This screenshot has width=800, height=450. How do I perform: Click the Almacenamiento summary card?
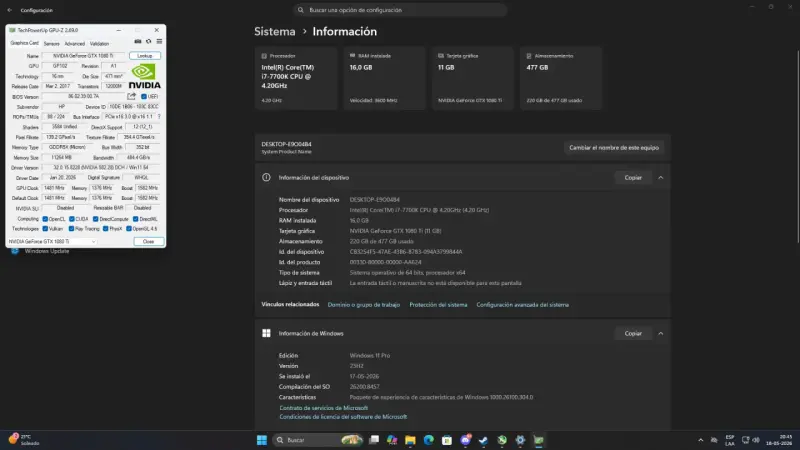561,78
